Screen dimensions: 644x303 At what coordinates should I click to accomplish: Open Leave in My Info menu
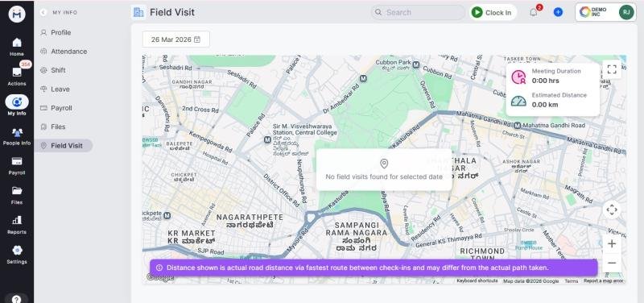point(60,89)
